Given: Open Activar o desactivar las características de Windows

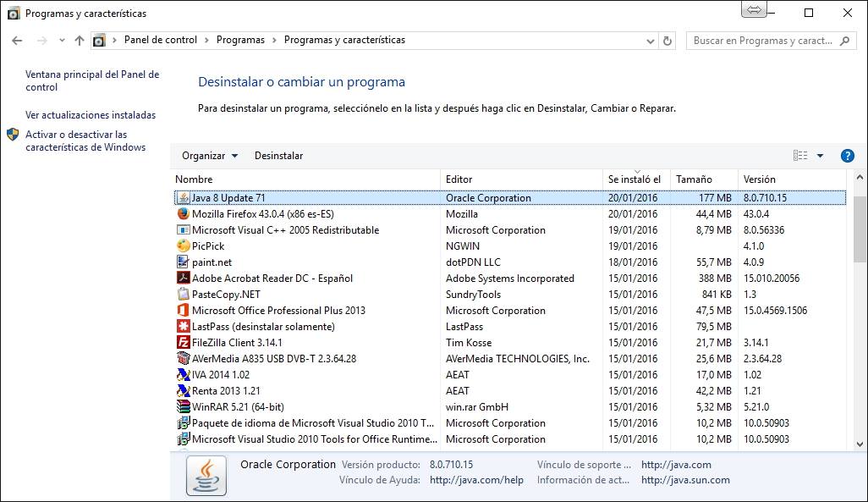Looking at the screenshot, I should (x=85, y=141).
